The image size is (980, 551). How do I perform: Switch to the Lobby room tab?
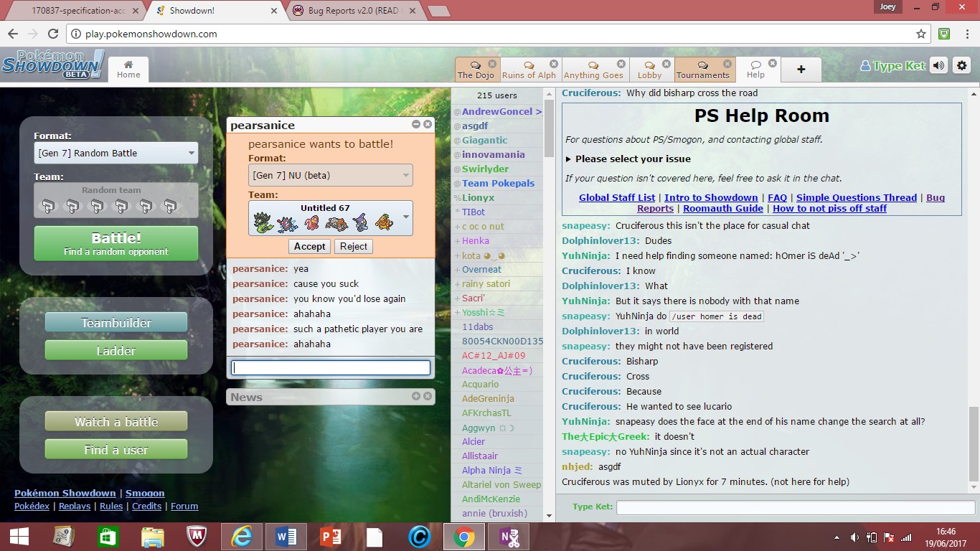[650, 70]
